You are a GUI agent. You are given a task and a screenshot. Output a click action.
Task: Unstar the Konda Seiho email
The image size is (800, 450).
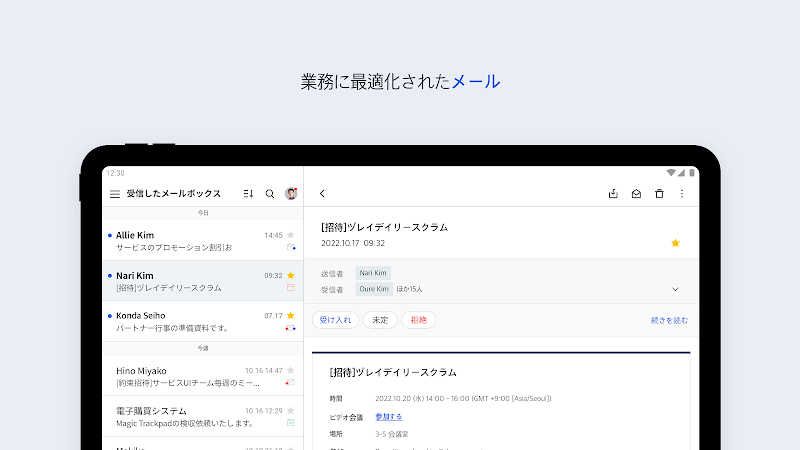291,315
